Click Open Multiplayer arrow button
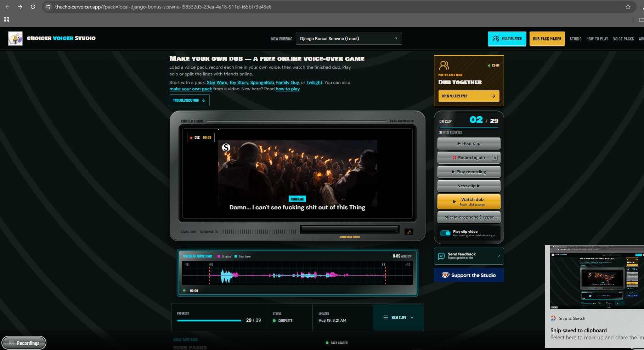 tap(469, 96)
